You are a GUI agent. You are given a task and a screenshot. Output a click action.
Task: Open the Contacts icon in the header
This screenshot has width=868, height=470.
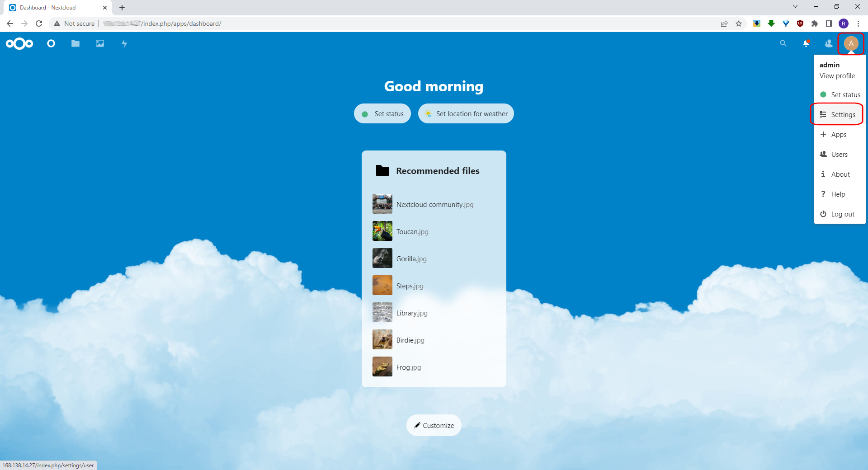tap(828, 43)
